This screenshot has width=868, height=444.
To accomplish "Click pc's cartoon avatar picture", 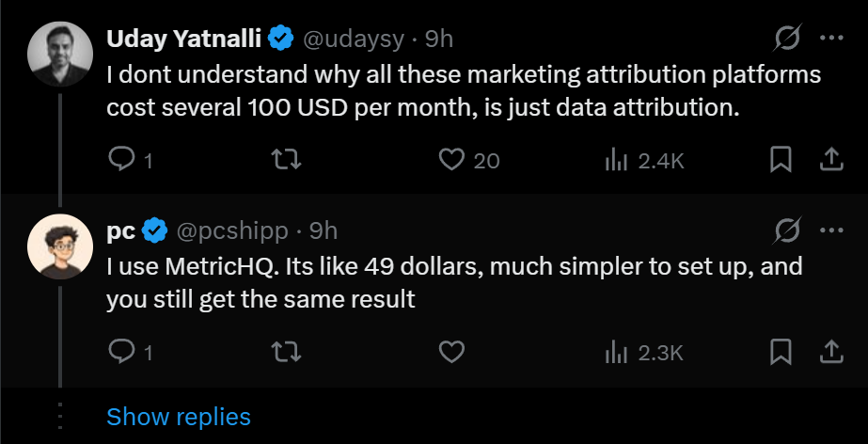I will pyautogui.click(x=59, y=246).
